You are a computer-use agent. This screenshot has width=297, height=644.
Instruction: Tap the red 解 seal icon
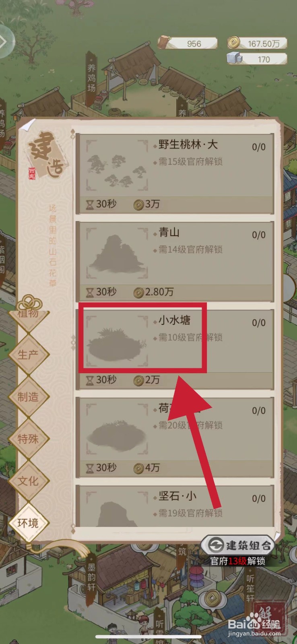(x=270, y=614)
